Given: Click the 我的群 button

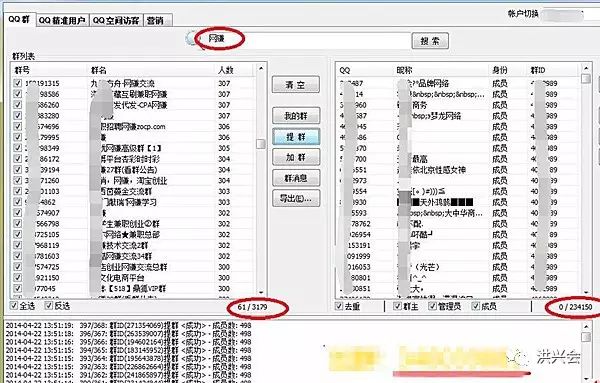Looking at the screenshot, I should [x=295, y=116].
